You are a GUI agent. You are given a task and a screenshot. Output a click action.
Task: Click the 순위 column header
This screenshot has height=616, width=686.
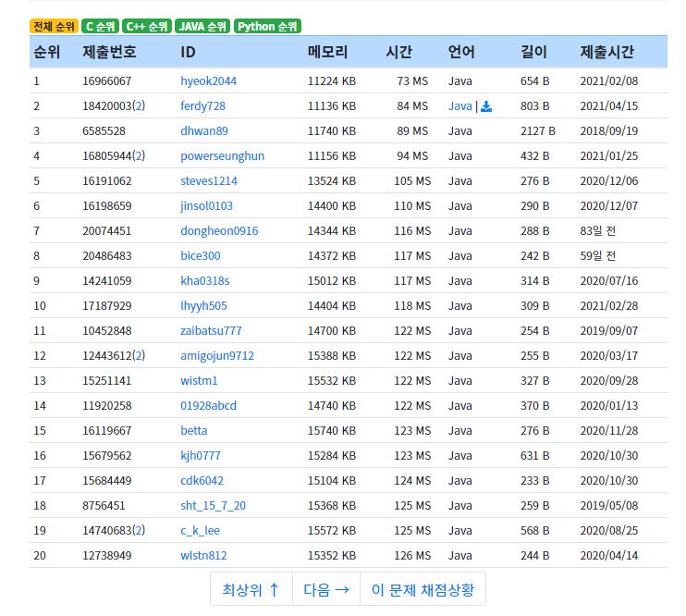[47, 52]
